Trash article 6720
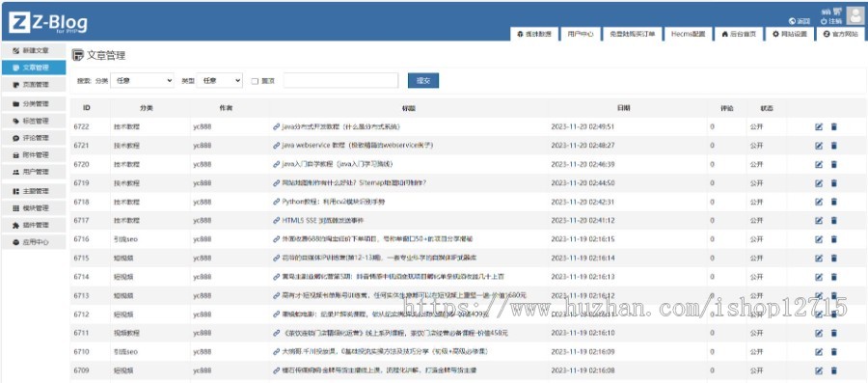 click(833, 164)
